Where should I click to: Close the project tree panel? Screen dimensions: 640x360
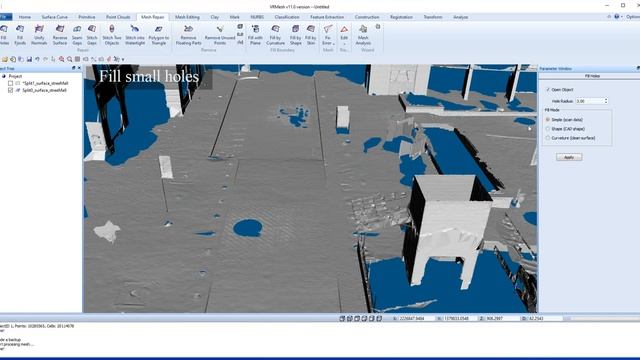coord(79,68)
